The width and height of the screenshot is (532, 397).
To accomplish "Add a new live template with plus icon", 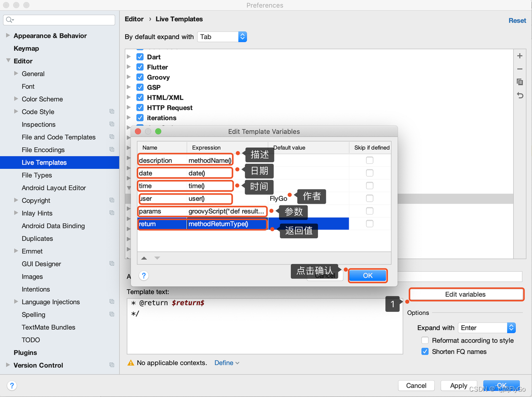I will pos(520,56).
